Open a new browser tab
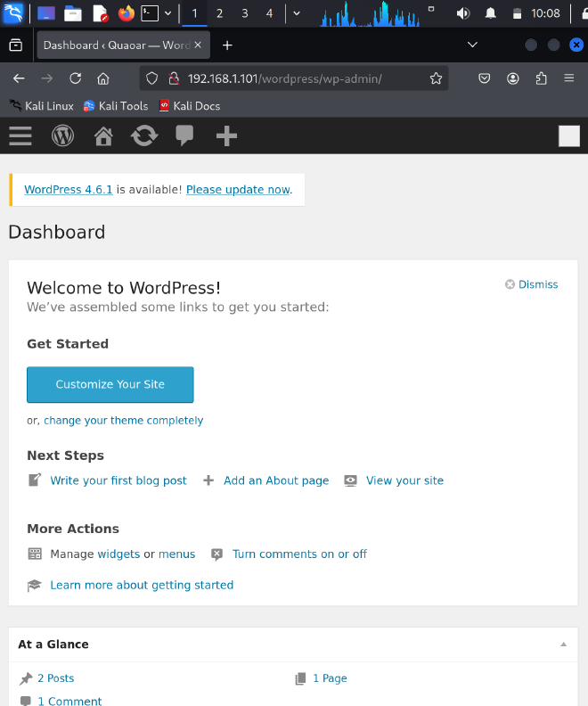The height and width of the screenshot is (706, 588). tap(227, 45)
